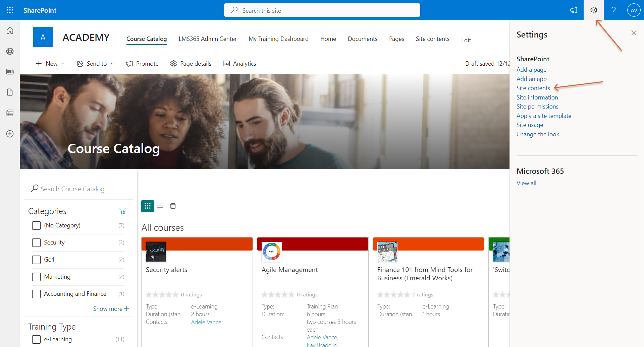
Task: Tick the Marketing category checkbox
Action: [36, 277]
